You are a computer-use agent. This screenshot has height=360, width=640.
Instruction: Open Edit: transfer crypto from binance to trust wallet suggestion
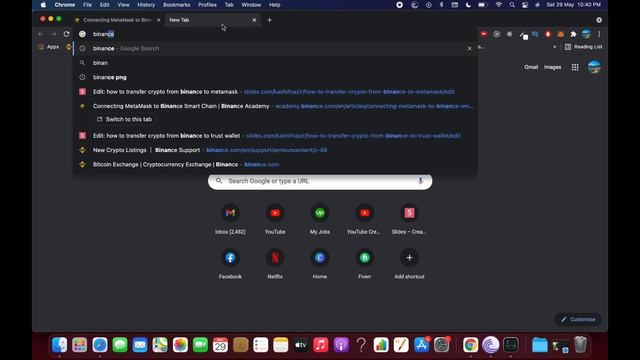[275, 136]
